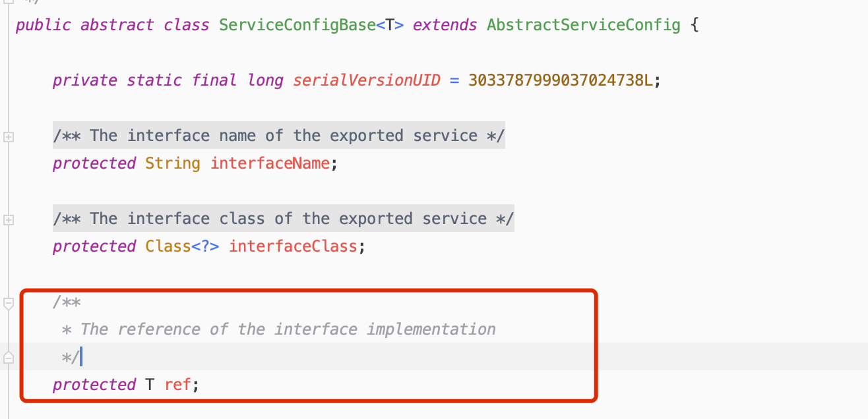
Task: Expand the folded interface class comment gutter icon
Action: (x=9, y=220)
